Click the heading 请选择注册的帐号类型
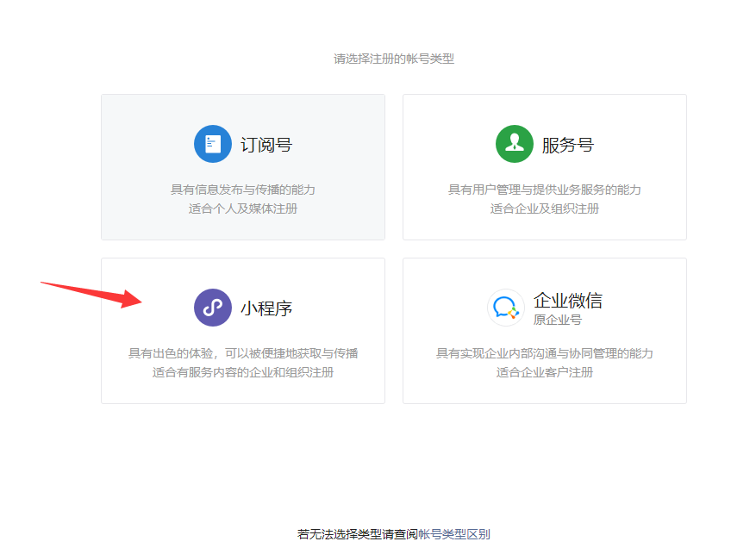The width and height of the screenshot is (756, 554). (x=394, y=59)
